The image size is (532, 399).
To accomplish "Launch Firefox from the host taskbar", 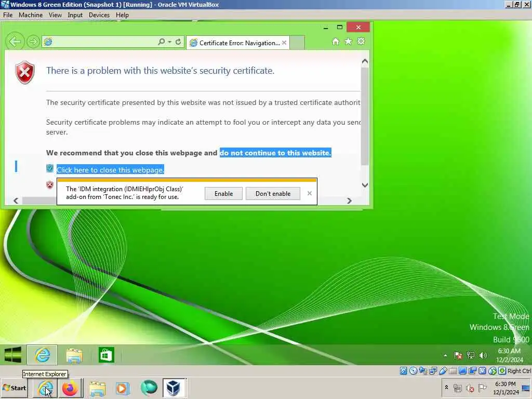I will pos(70,388).
